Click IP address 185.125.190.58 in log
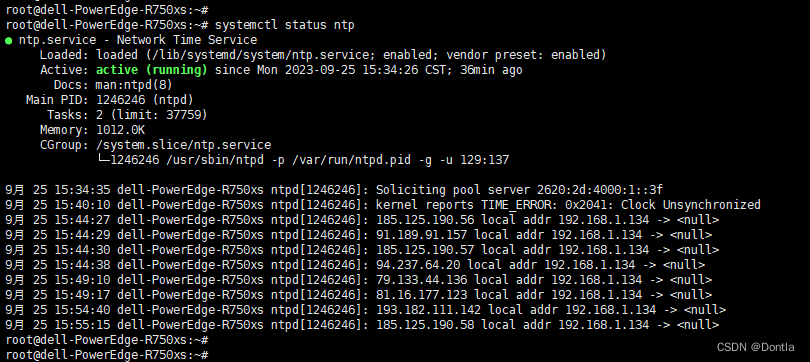This screenshot has width=810, height=362. (x=427, y=325)
